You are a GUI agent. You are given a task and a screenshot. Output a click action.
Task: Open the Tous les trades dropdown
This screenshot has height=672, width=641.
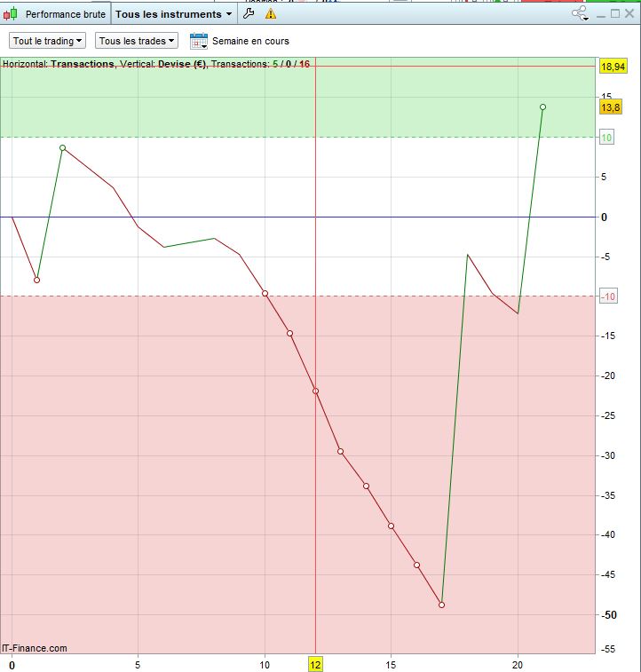[x=137, y=41]
